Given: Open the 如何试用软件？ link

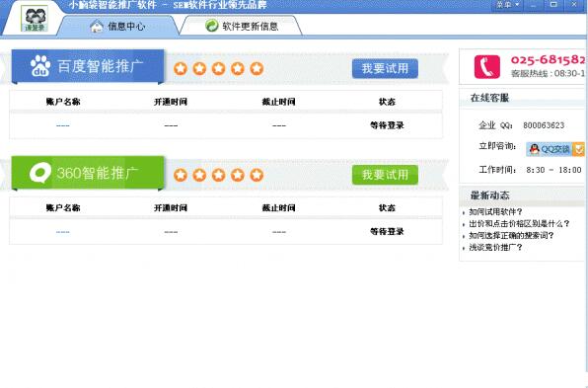Looking at the screenshot, I should pos(495,212).
